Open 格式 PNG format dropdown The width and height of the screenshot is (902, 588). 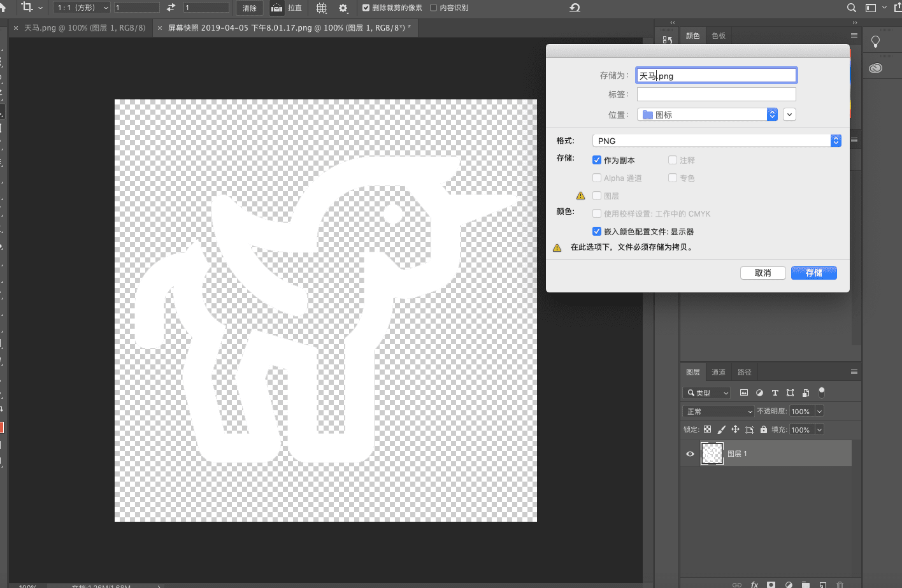pos(717,141)
